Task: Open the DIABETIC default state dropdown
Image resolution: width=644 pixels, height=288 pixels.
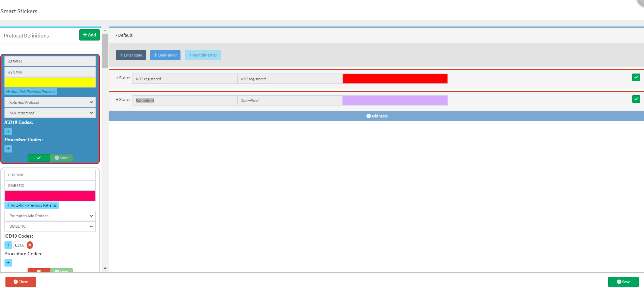Action: 50,226
